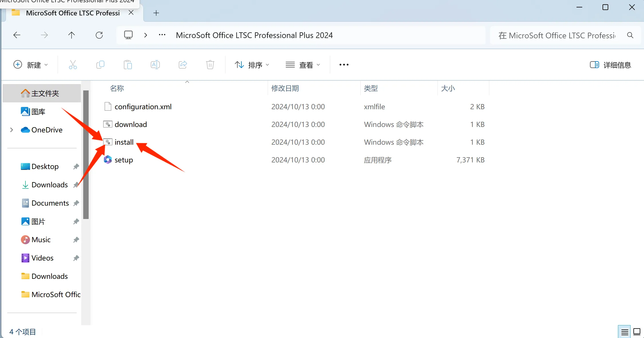Screen dimensions: 644x338
Task: Click the Share icon
Action: coord(183,65)
